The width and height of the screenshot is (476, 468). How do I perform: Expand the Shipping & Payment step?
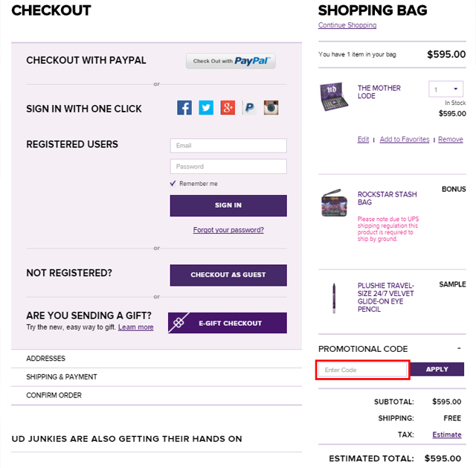tap(62, 377)
